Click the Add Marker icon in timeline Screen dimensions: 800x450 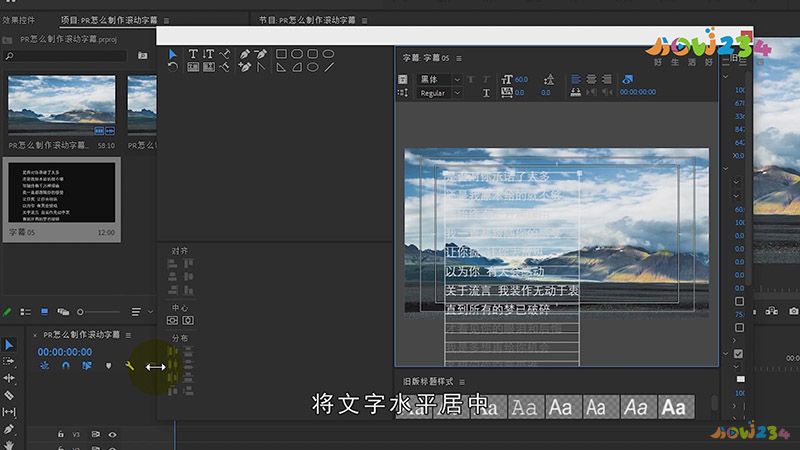[x=108, y=366]
